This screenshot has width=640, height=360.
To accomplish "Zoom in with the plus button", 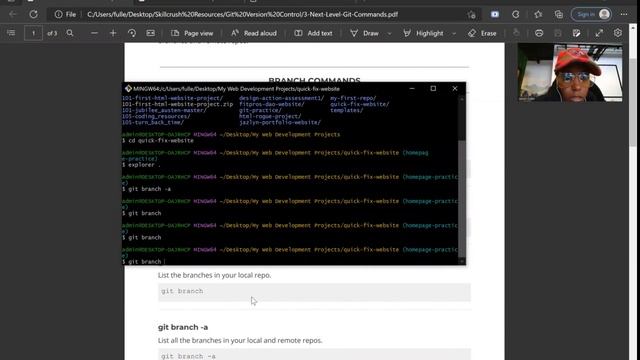I will 113,33.
